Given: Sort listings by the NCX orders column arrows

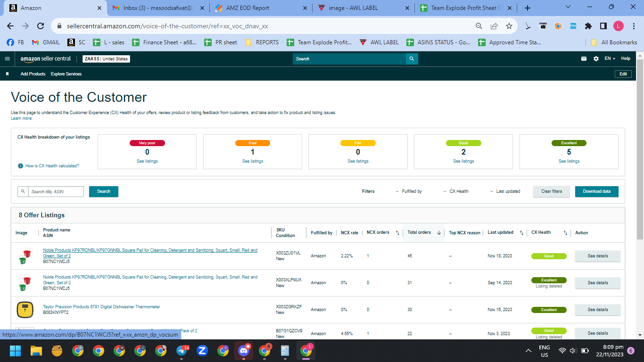Looking at the screenshot, I should (397, 233).
